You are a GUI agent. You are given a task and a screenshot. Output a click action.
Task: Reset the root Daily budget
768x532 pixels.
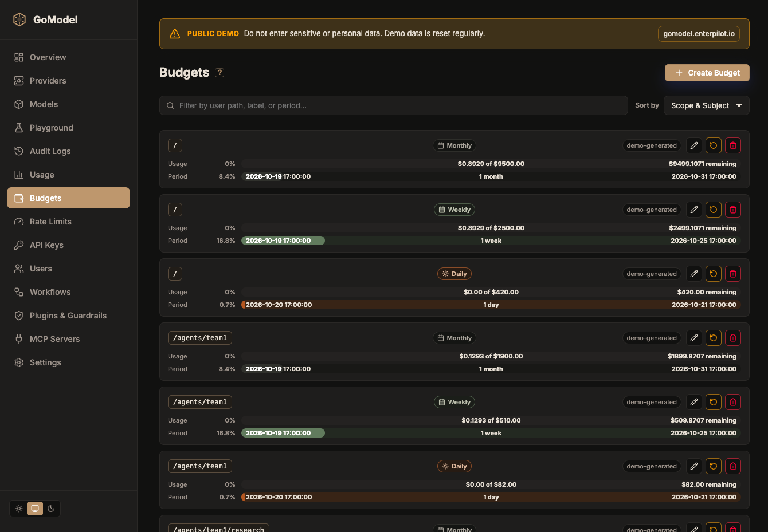[x=714, y=274]
